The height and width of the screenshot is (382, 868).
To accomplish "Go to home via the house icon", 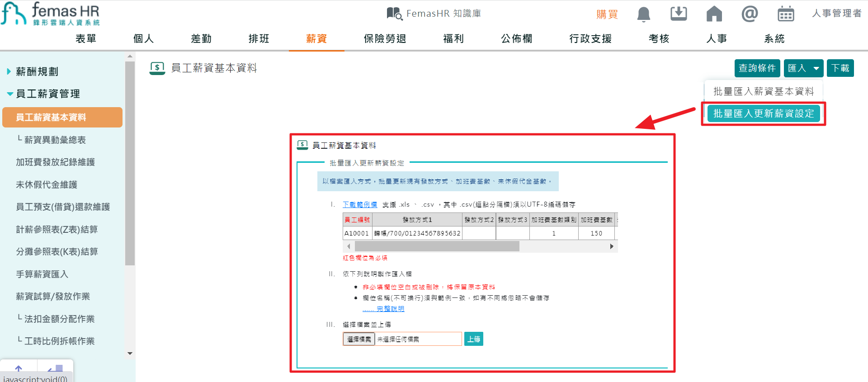I will [714, 14].
